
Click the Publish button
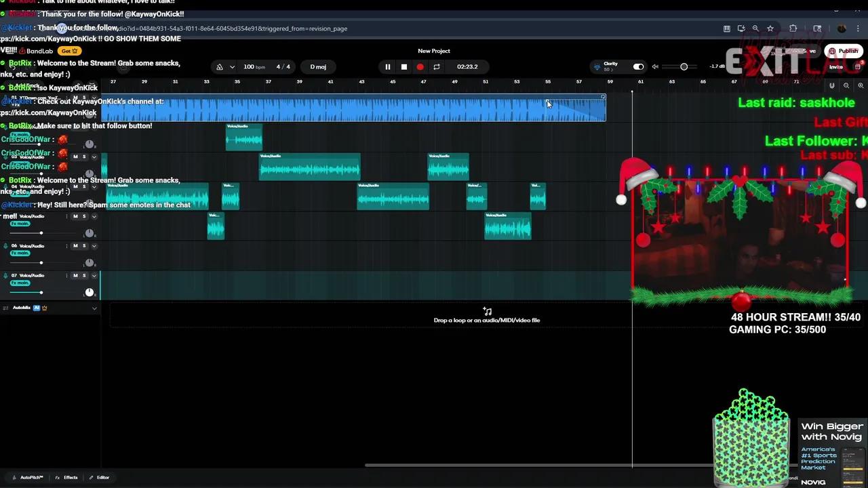(x=844, y=51)
